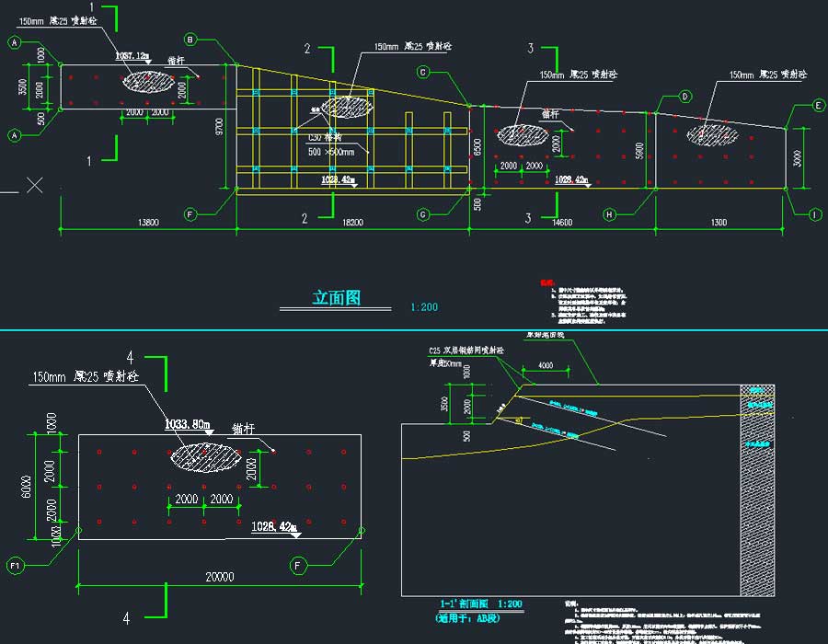Click the axis bubble labeled I

point(815,214)
